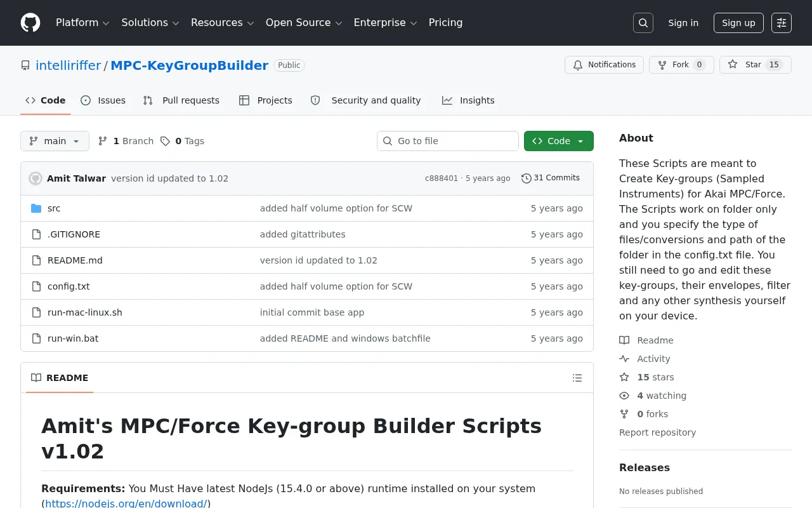Open the .GITIGNORE file name

74,234
